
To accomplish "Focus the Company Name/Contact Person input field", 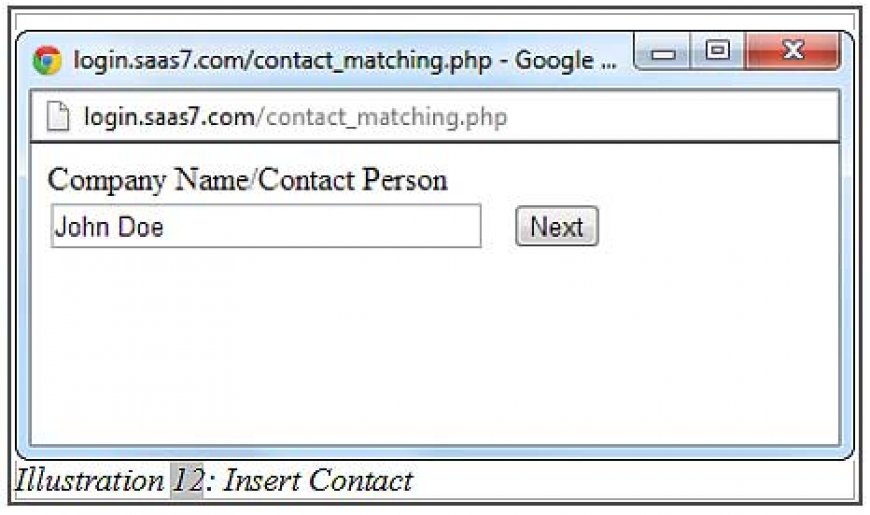I will coord(266,226).
